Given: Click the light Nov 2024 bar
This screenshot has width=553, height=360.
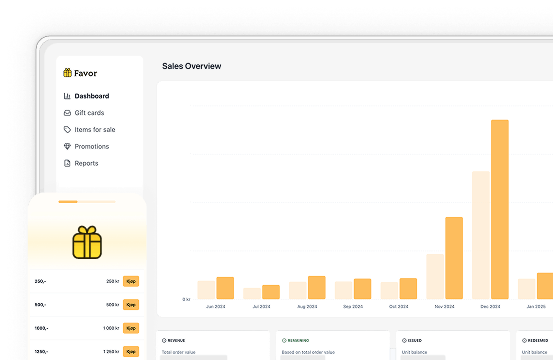Looking at the screenshot, I should point(435,276).
